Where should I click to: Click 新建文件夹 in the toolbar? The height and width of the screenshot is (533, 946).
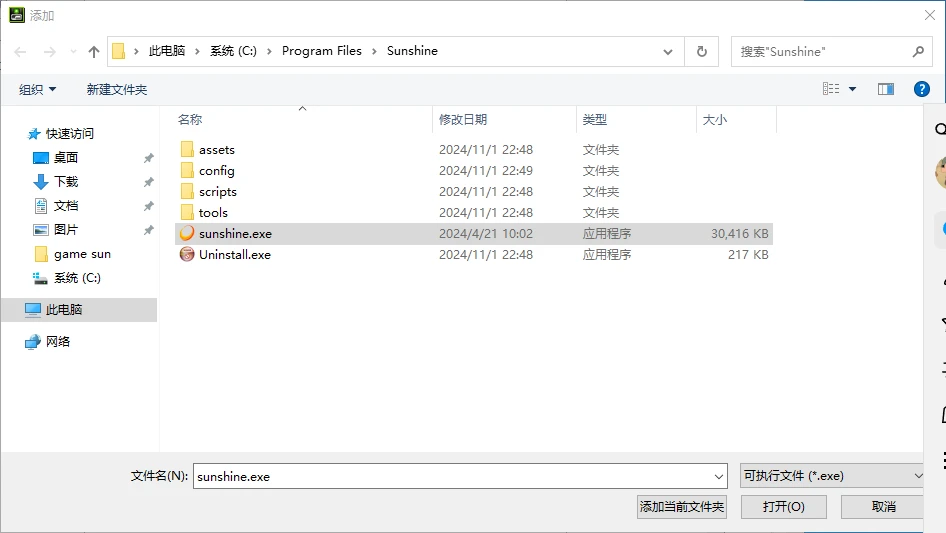pyautogui.click(x=116, y=89)
